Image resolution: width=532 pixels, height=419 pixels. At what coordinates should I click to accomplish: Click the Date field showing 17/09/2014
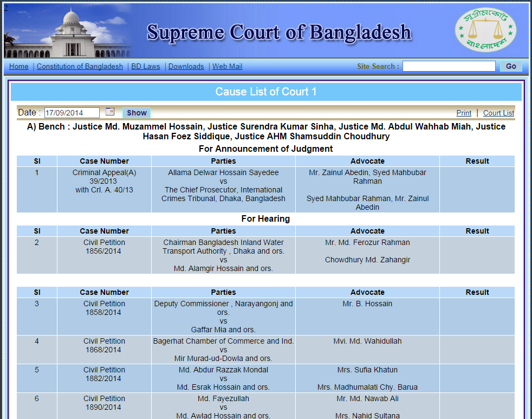click(x=72, y=113)
